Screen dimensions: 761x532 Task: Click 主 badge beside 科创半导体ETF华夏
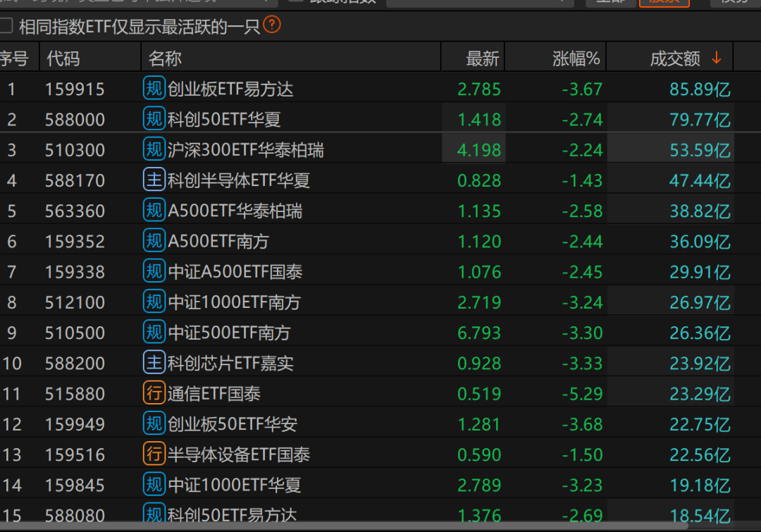(154, 180)
